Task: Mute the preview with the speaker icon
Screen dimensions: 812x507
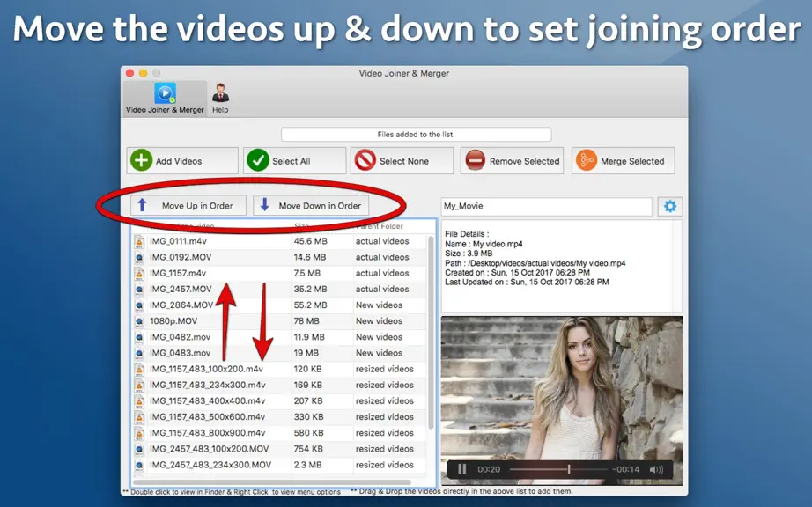Action: click(x=656, y=469)
